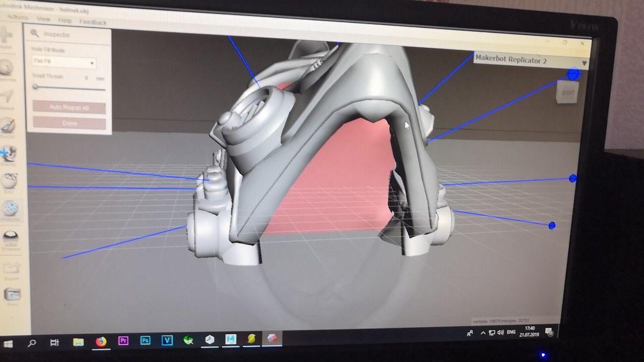The width and height of the screenshot is (644, 362).
Task: Click the vertices and triangles count readout
Action: point(501,320)
